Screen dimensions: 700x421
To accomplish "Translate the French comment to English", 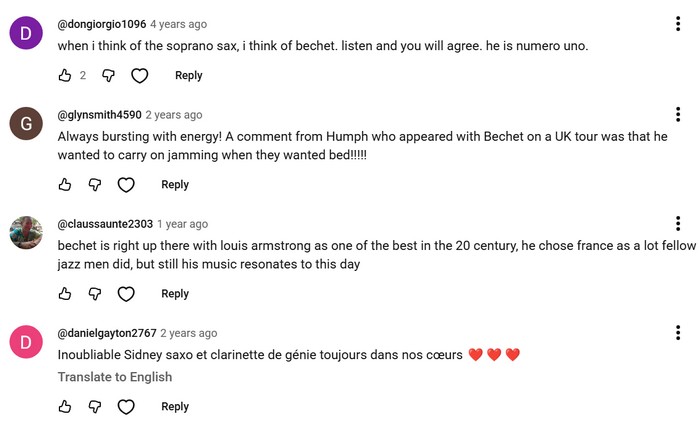I will (115, 377).
